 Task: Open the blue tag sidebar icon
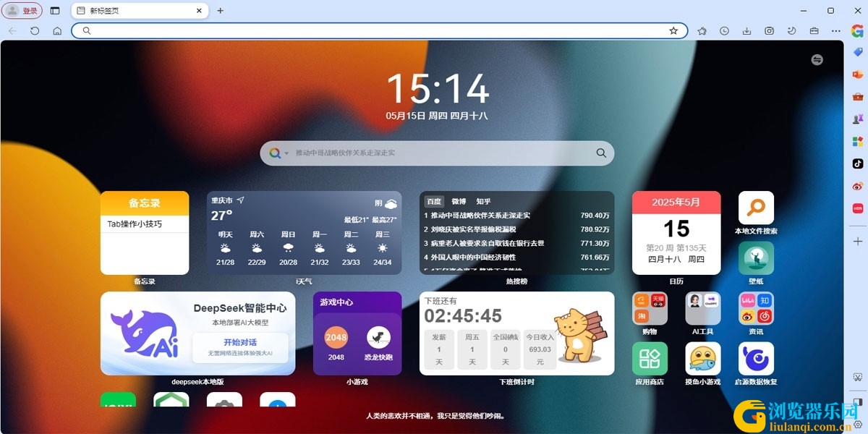(x=858, y=52)
